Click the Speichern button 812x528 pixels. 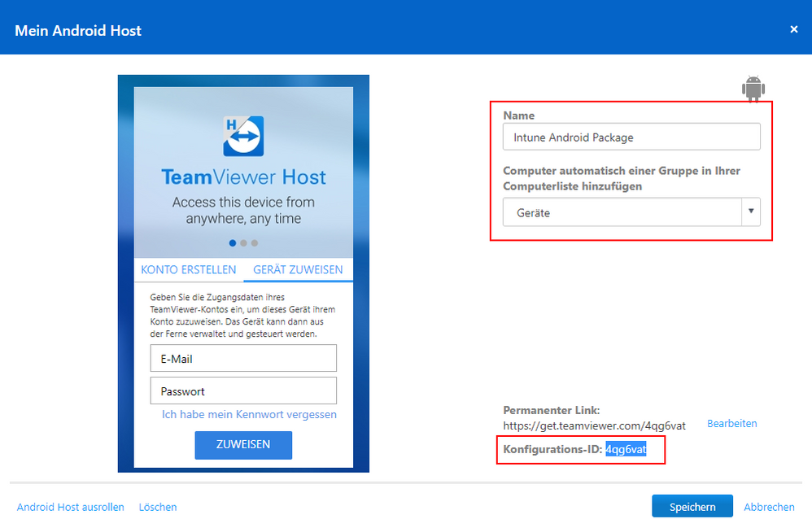[x=692, y=507]
